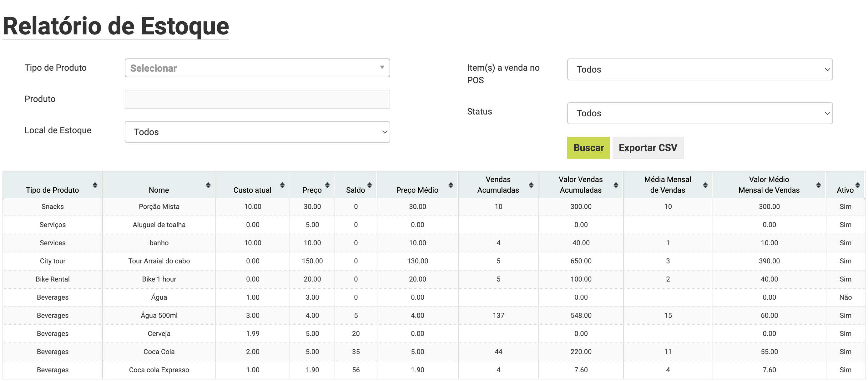Click the Serviços product type cell
868x381 pixels.
[53, 225]
